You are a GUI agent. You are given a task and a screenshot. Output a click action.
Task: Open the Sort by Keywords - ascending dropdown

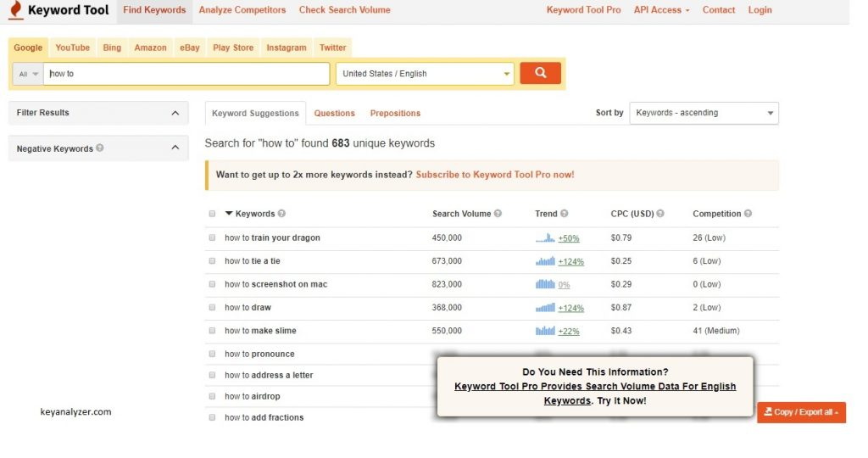click(704, 113)
